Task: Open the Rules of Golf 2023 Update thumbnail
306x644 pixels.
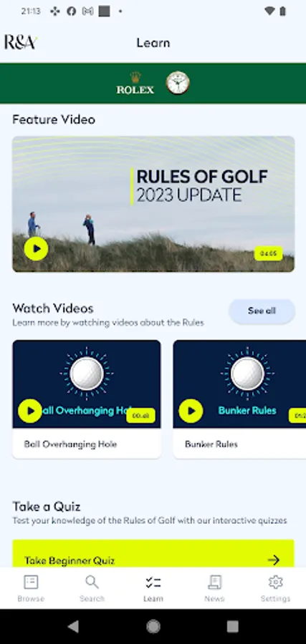Action: click(x=153, y=204)
